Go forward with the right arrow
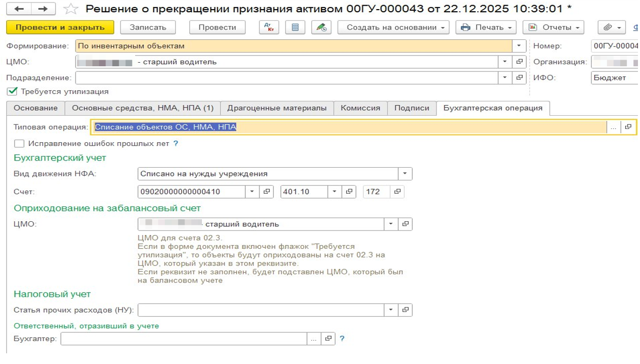640x364 pixels. (43, 9)
